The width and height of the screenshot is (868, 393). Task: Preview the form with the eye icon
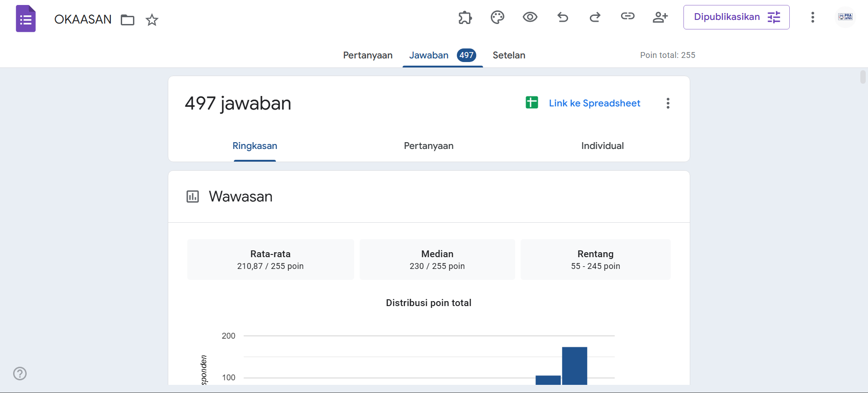pyautogui.click(x=530, y=18)
